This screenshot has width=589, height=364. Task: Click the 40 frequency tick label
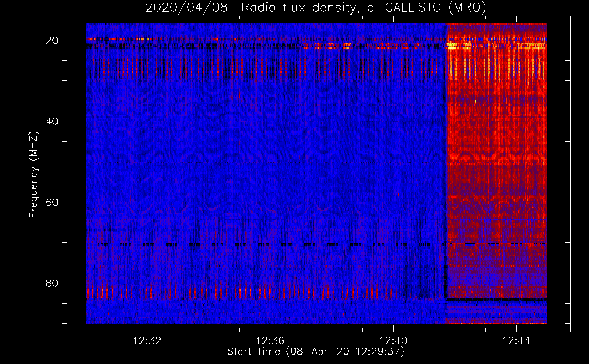click(x=52, y=121)
